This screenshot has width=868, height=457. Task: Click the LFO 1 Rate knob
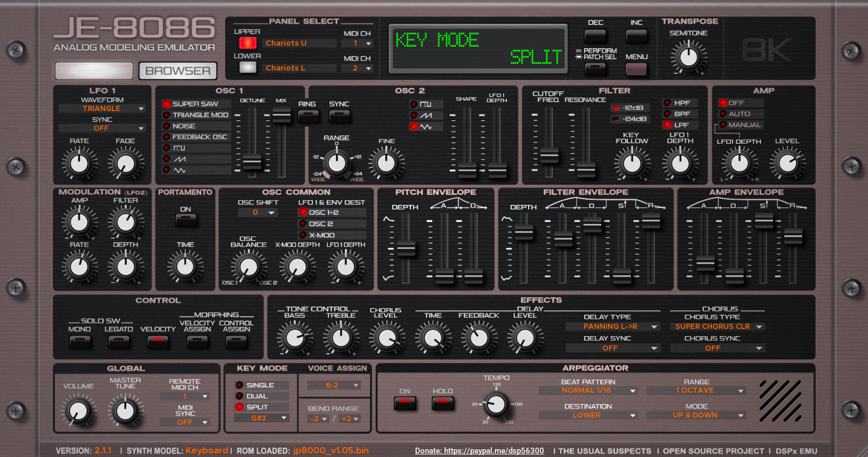pos(79,163)
